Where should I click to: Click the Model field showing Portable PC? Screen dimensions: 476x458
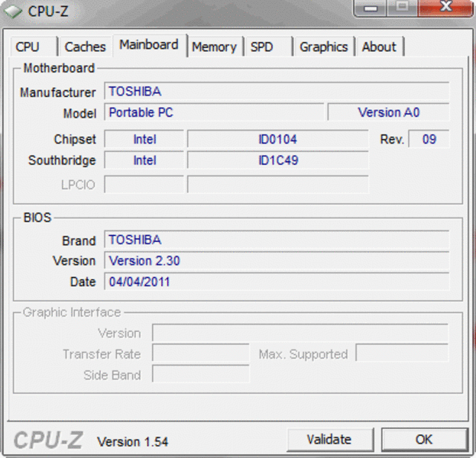pos(214,112)
